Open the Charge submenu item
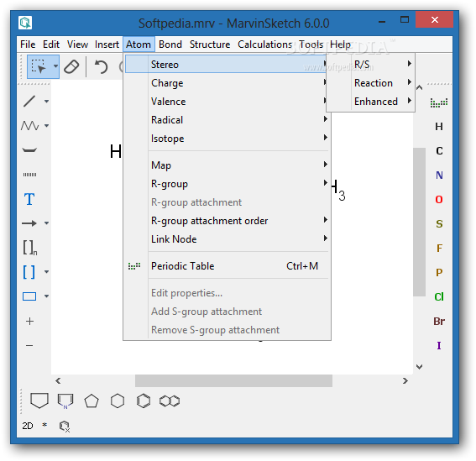 227,83
